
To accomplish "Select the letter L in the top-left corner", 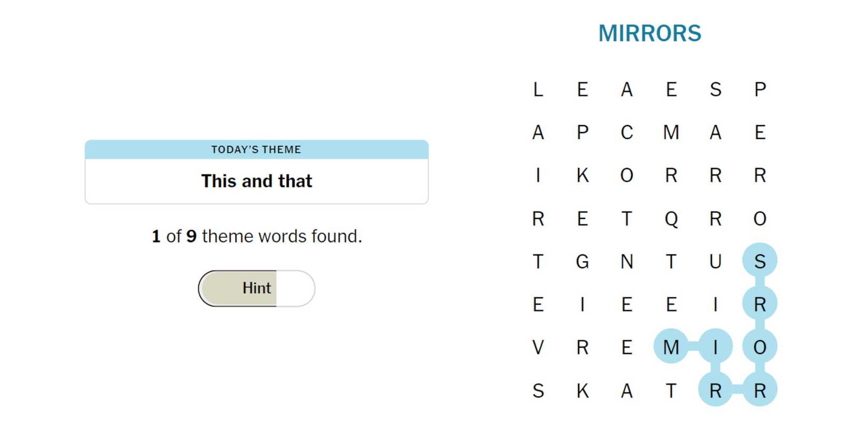I will click(538, 89).
